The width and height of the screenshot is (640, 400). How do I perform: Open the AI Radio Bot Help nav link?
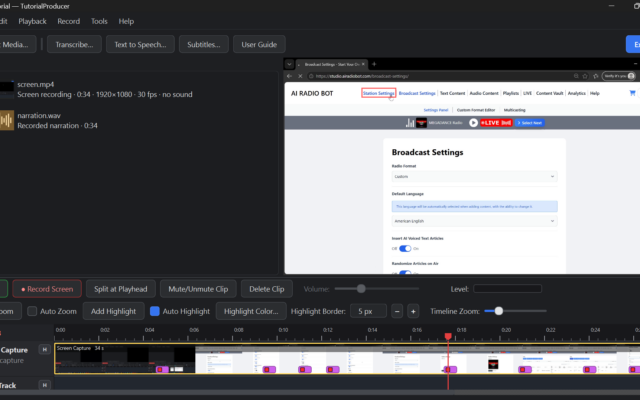(x=595, y=93)
